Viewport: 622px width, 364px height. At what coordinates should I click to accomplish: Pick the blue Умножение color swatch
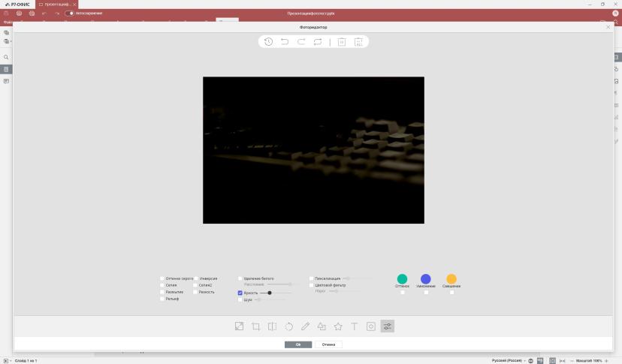coord(426,278)
